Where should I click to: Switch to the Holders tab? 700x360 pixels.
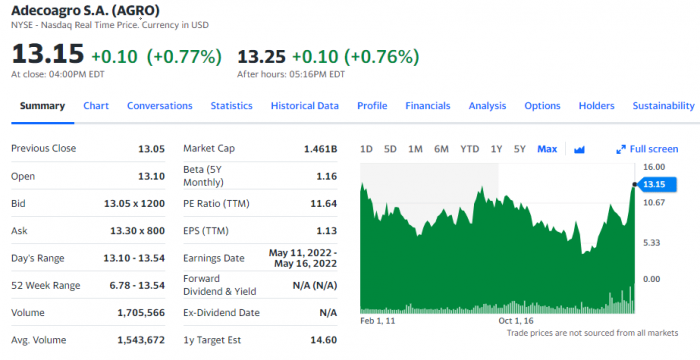tap(596, 106)
